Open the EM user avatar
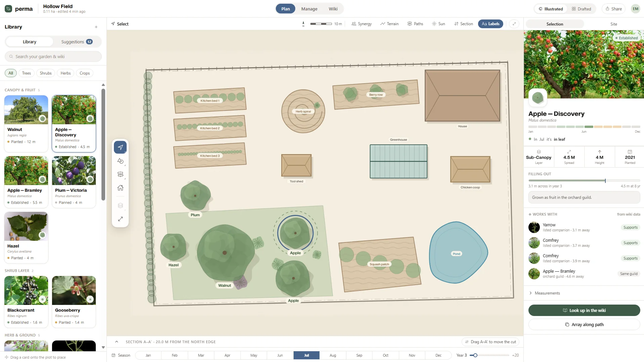 635,9
